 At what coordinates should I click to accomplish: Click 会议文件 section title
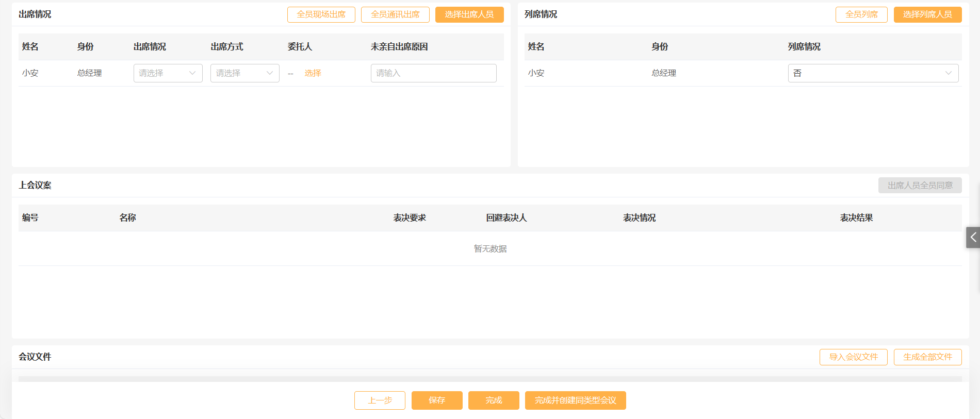[x=35, y=357]
